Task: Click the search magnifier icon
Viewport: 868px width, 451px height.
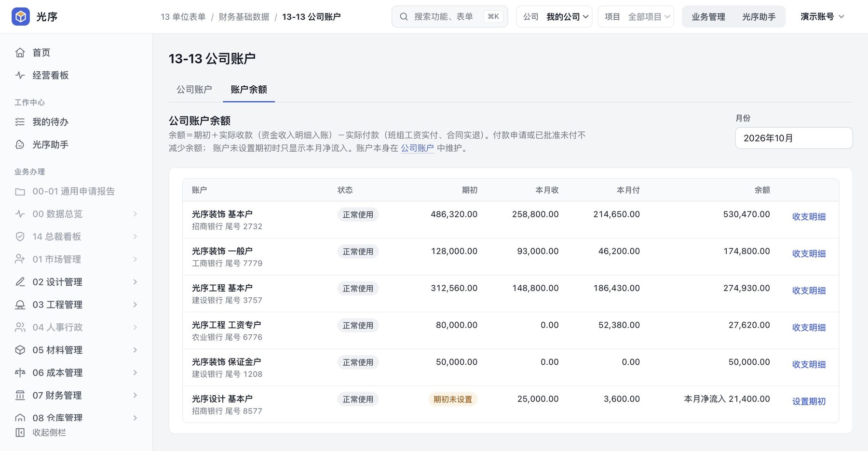Action: (x=404, y=17)
